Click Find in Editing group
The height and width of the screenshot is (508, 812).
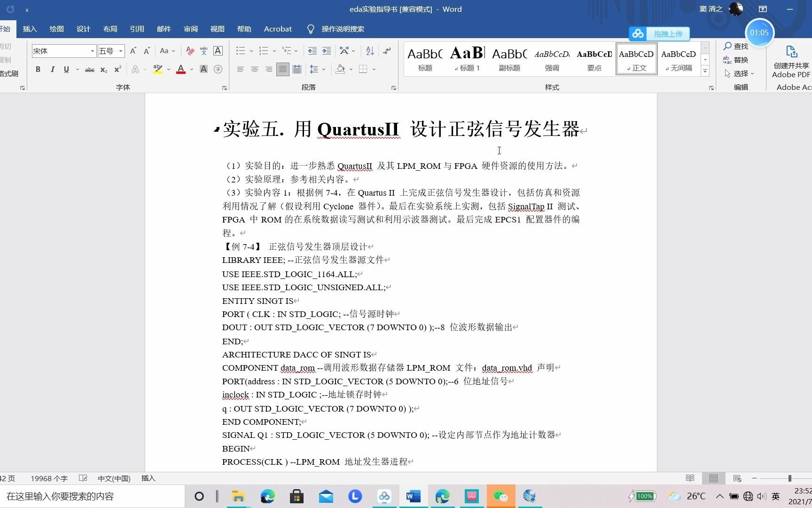(x=736, y=46)
